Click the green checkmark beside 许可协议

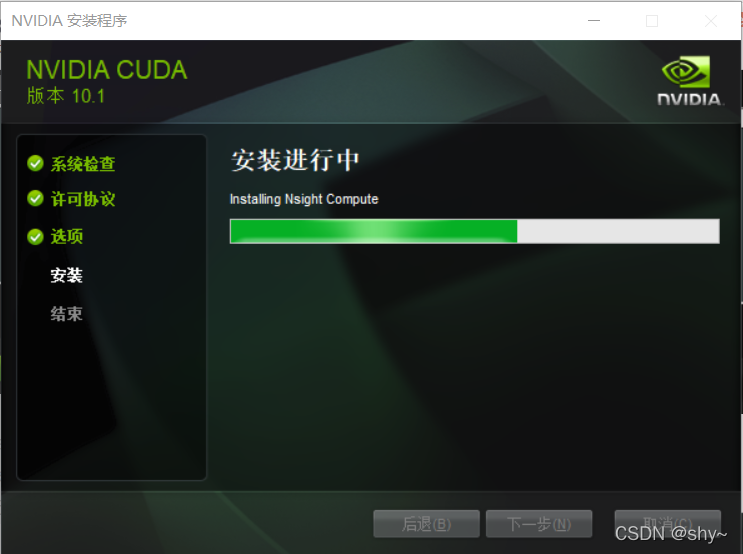pos(36,198)
